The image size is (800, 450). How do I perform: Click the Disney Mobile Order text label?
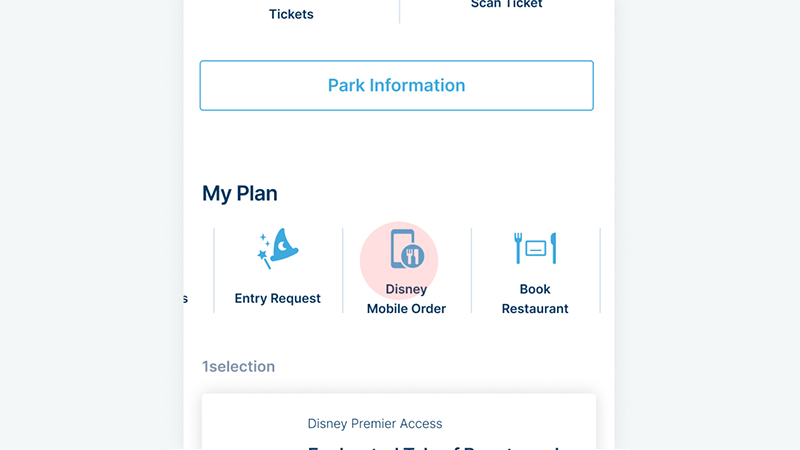point(406,299)
